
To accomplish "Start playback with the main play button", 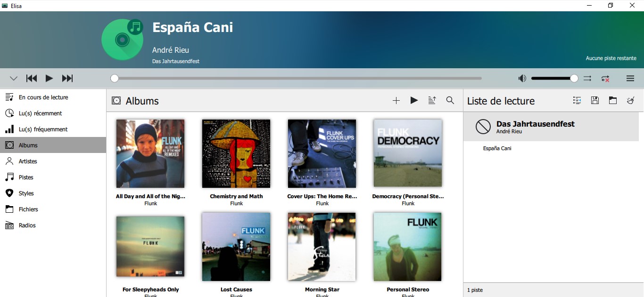I will point(49,79).
